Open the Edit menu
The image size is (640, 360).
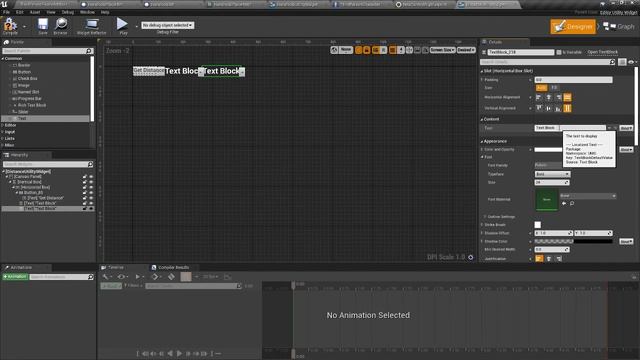[20, 12]
